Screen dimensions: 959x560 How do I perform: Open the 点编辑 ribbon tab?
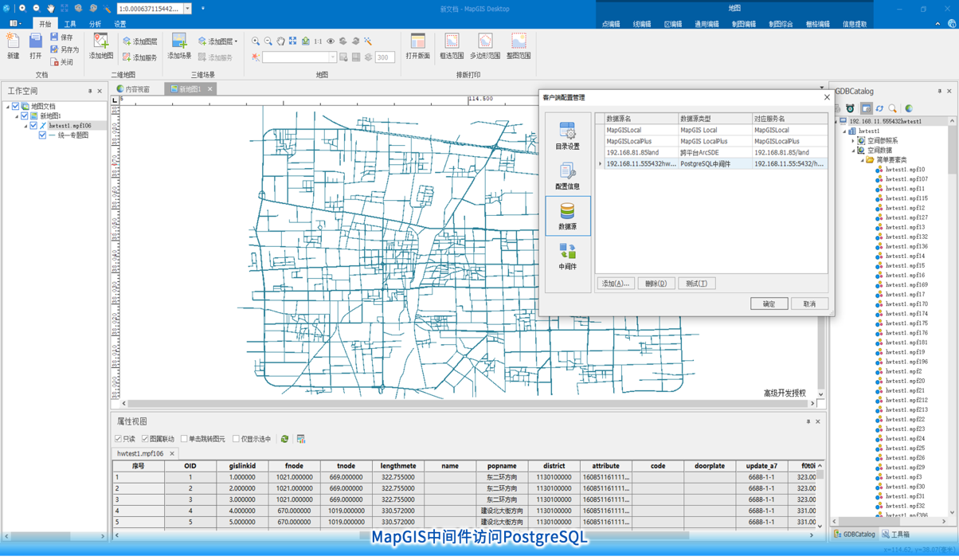coord(612,24)
